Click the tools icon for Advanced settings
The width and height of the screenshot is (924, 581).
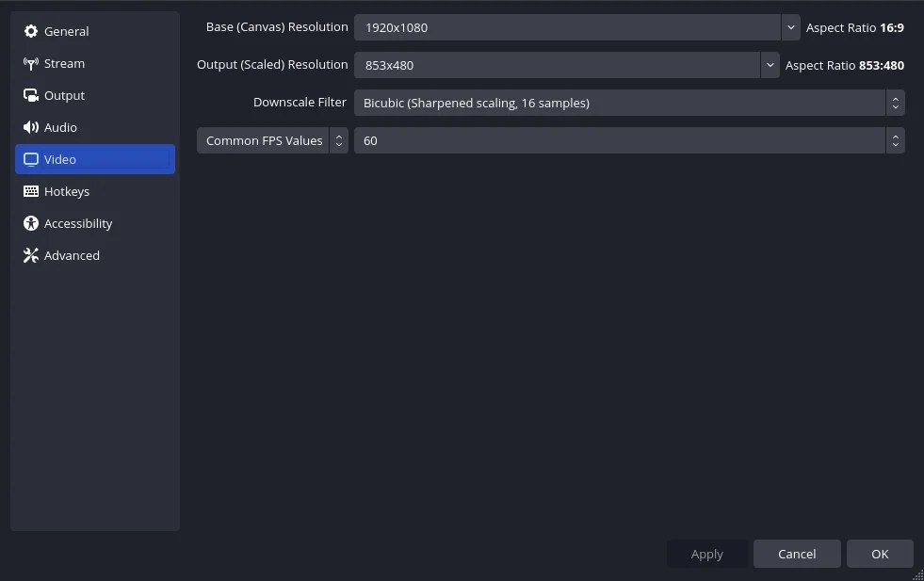coord(30,255)
